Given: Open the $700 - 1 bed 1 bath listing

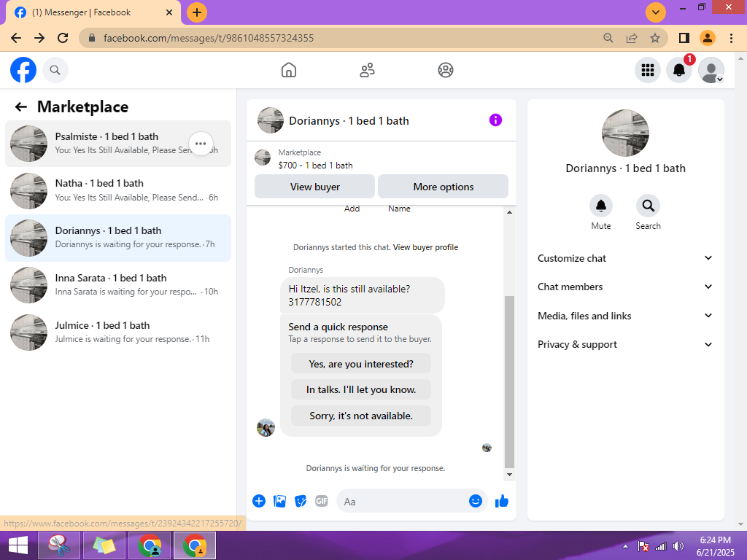Looking at the screenshot, I should 316,166.
